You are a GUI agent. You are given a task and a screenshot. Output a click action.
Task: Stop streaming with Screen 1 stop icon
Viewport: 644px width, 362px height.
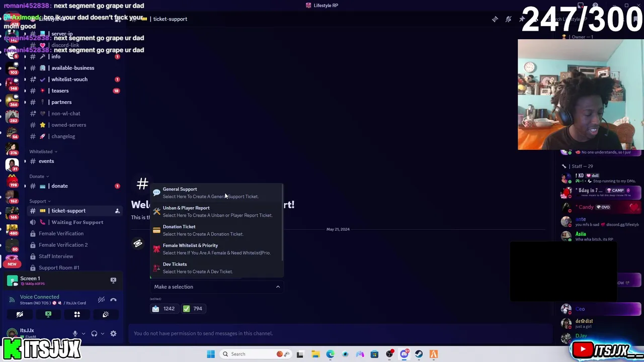[113, 280]
